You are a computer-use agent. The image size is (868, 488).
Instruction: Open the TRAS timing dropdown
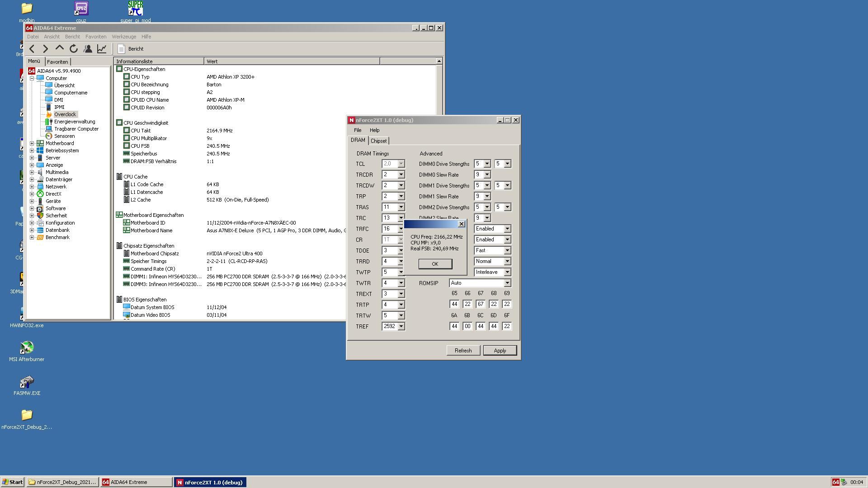coord(401,207)
